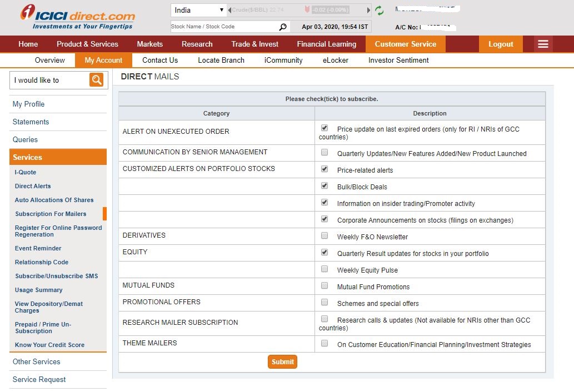Check Research calls & updates checkbox

[325, 319]
